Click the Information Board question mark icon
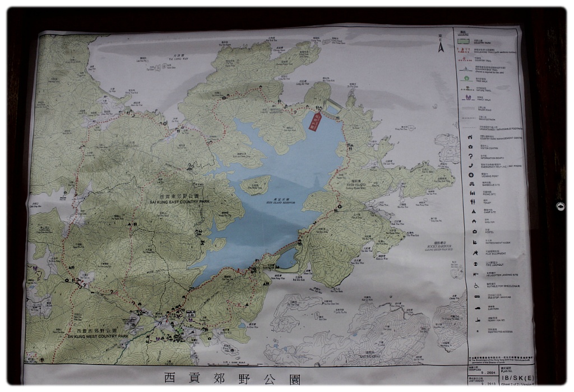 tap(470, 156)
